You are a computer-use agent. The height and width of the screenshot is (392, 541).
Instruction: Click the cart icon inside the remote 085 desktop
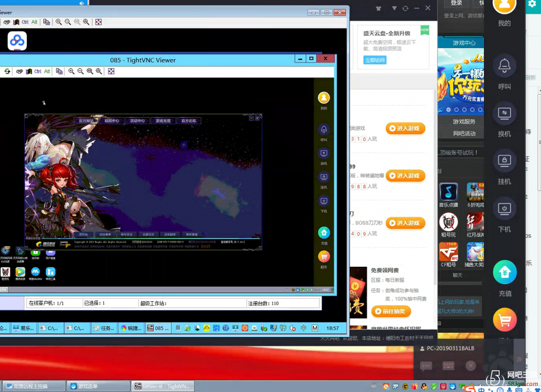point(324,256)
